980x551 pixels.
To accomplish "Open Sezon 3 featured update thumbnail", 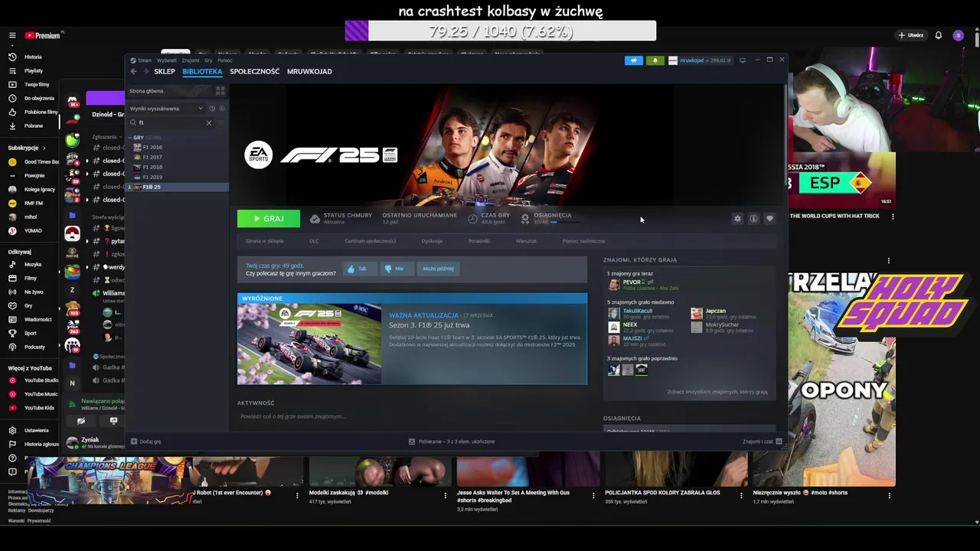I will pyautogui.click(x=309, y=344).
